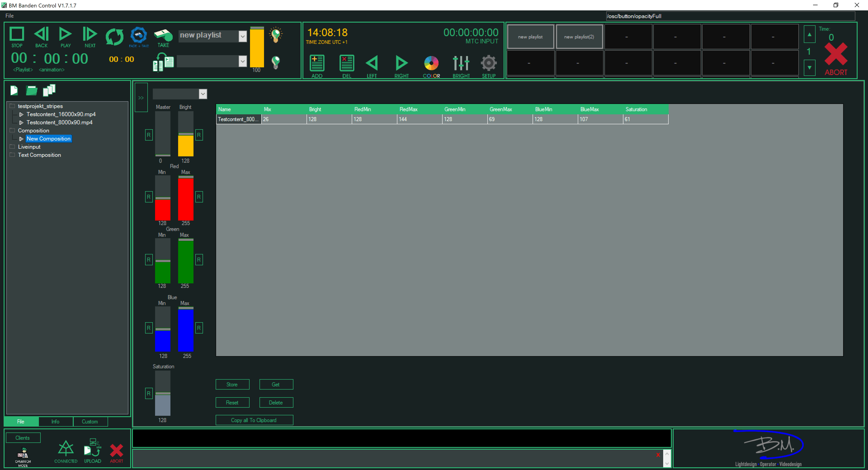Expand the New Composition tree node
Image resolution: width=868 pixels, height=470 pixels.
21,139
